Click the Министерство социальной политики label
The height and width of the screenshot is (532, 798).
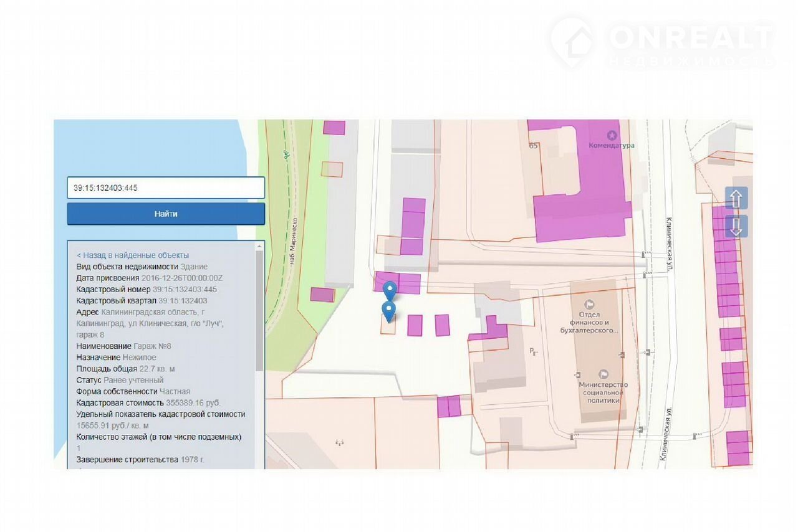point(602,392)
